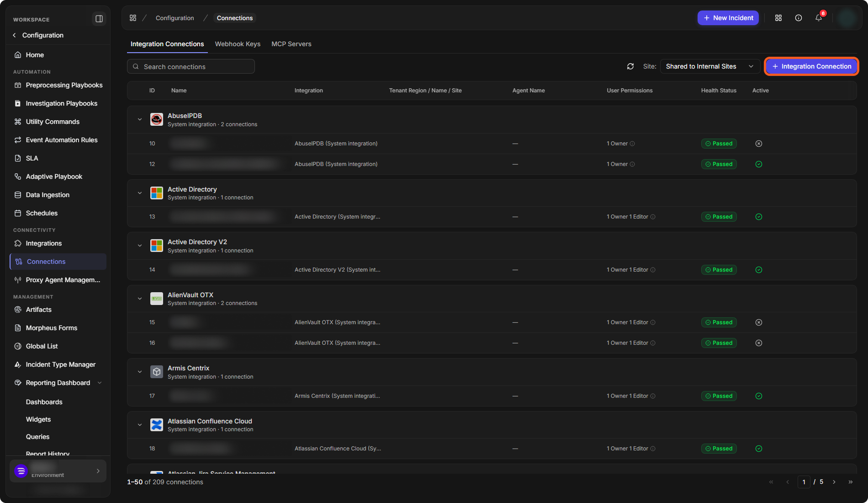868x503 pixels.
Task: Click the current page number box
Action: (804, 482)
